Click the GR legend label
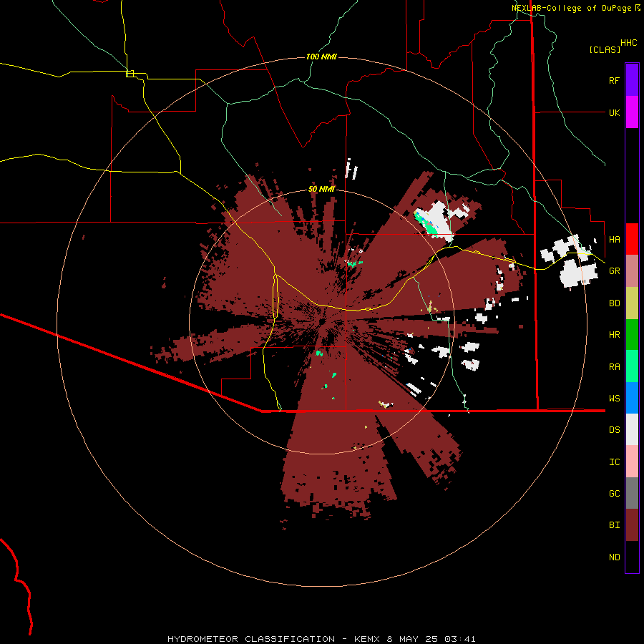The image size is (644, 644). 614,271
